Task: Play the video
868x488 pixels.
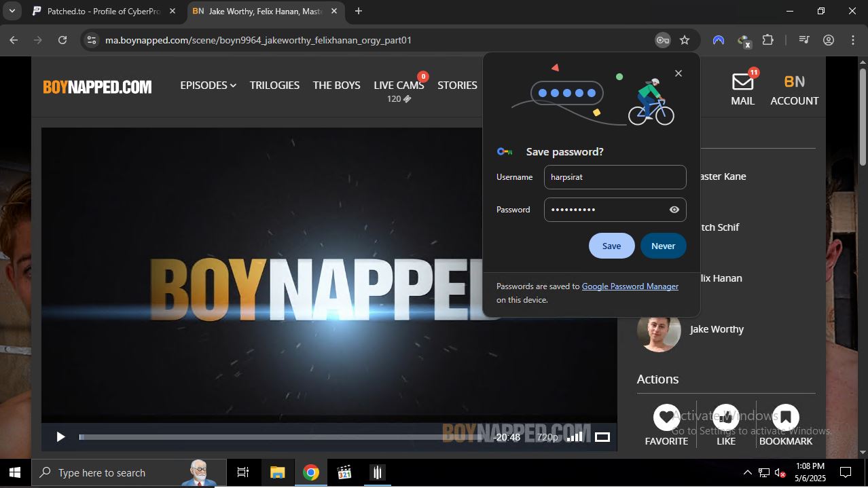Action: click(60, 437)
